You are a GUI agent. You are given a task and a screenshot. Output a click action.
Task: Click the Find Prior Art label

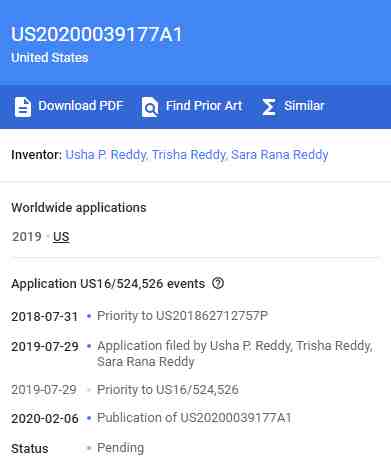204,106
